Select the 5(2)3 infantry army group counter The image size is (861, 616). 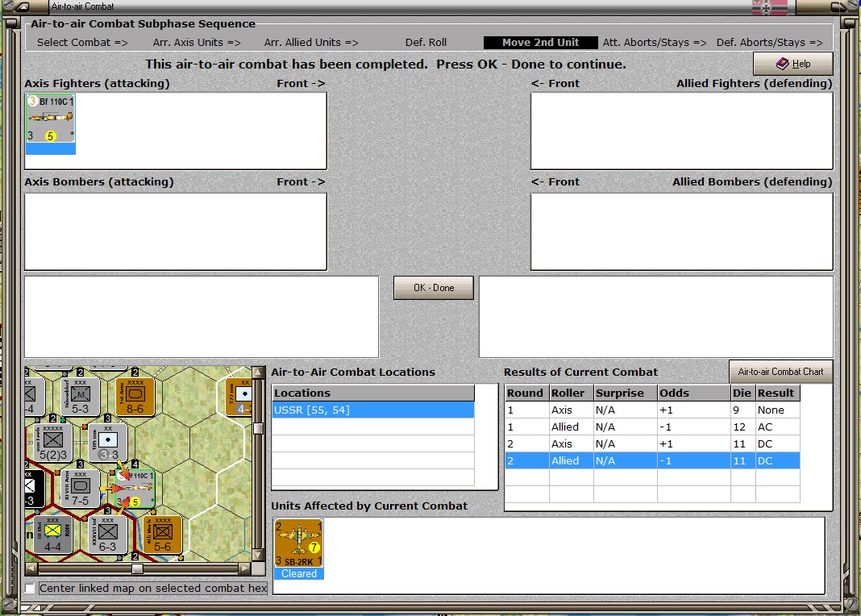pyautogui.click(x=52, y=442)
